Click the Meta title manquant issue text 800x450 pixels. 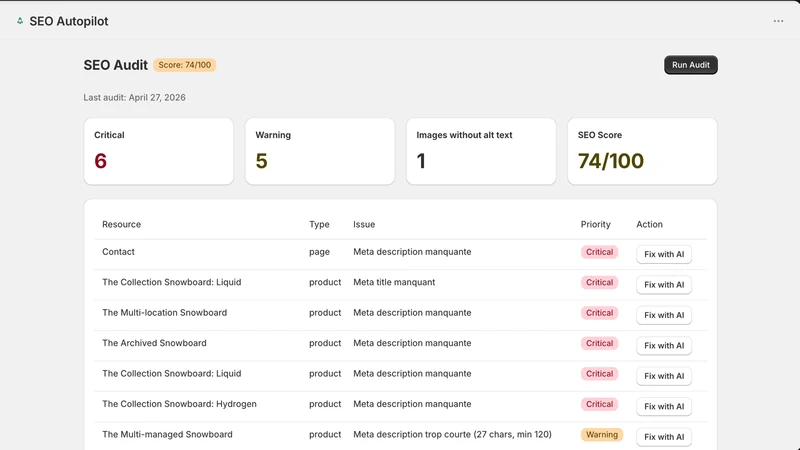(394, 282)
